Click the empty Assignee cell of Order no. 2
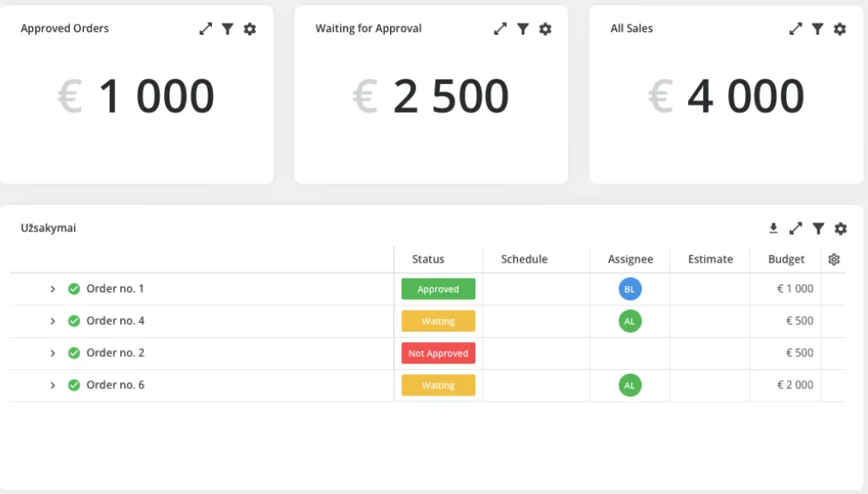Screen dimensions: 868x494 pyautogui.click(x=630, y=353)
